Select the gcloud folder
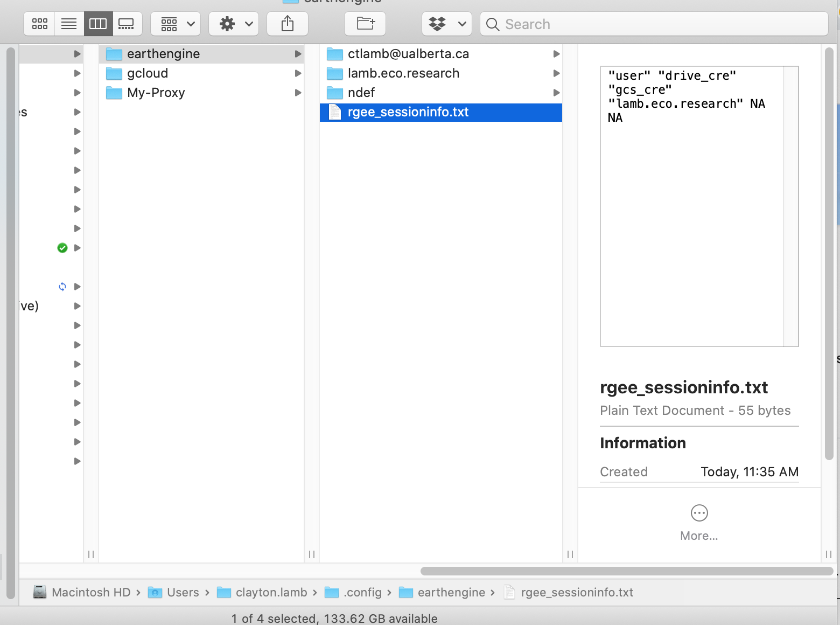 coord(148,73)
